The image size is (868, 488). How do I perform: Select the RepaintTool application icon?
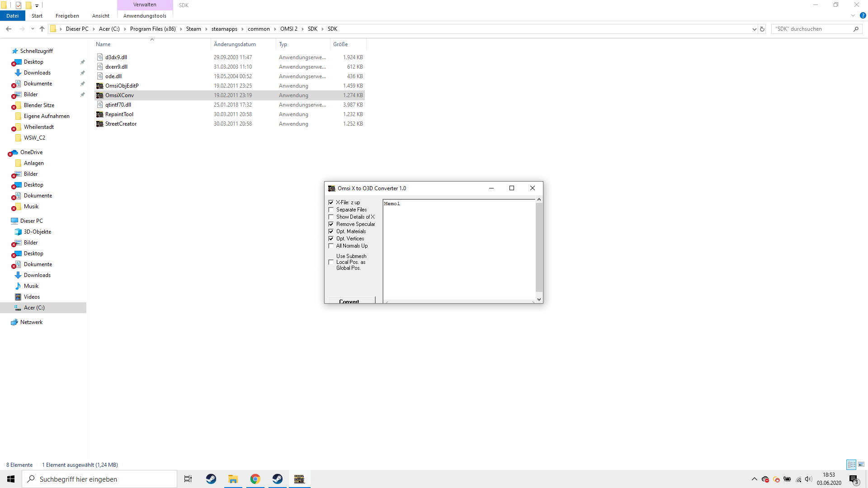[100, 114]
